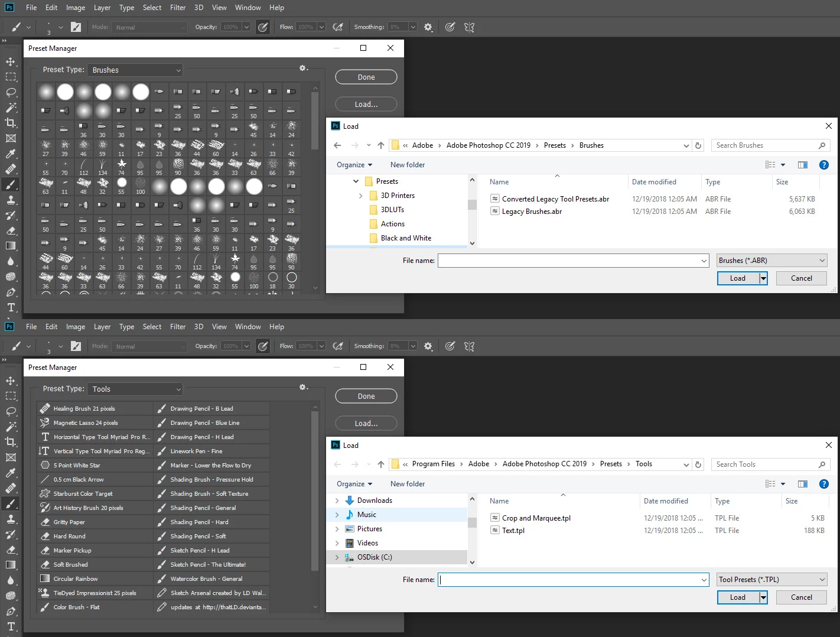This screenshot has width=840, height=637.
Task: Click the up arrow in Tools folder Load dialog
Action: [381, 464]
